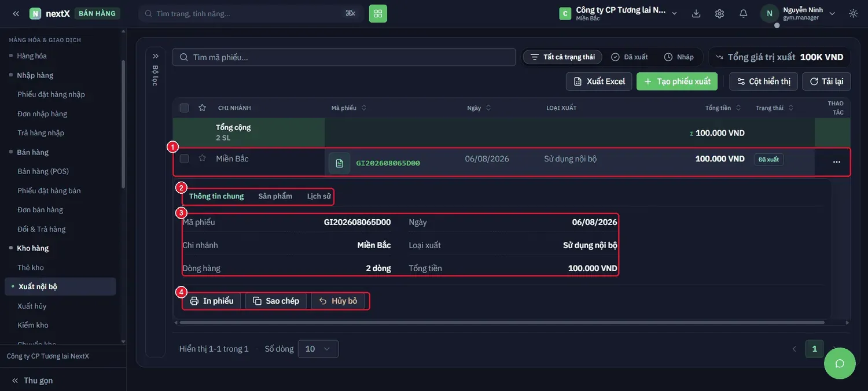
Task: Open the Lịch sử tab
Action: [x=319, y=196]
